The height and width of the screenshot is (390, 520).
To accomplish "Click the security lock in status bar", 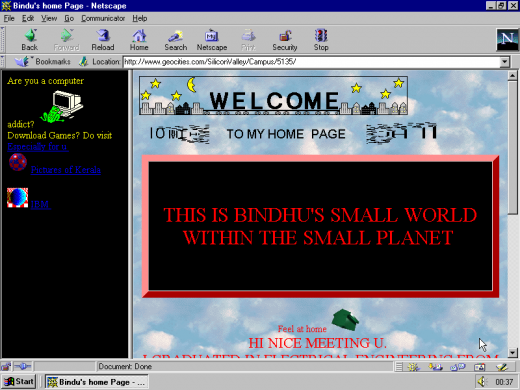I will (x=6, y=367).
